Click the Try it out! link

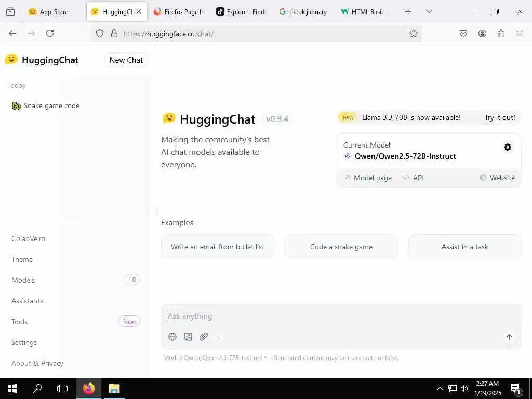[x=500, y=118]
